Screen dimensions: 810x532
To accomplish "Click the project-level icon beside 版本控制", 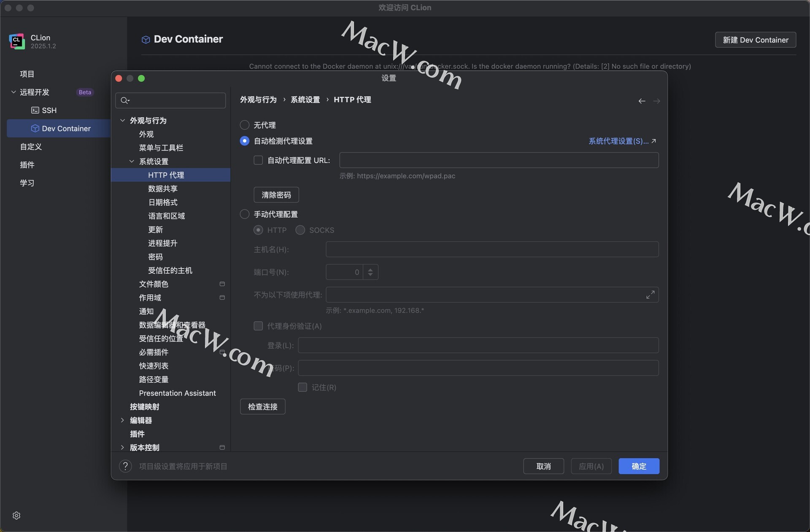I will (222, 447).
